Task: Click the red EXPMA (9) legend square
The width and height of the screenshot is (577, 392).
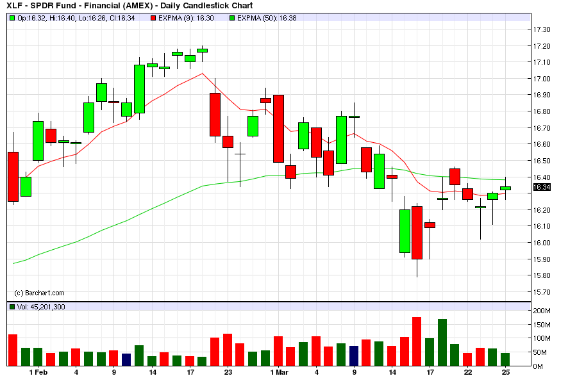Action: [153, 18]
